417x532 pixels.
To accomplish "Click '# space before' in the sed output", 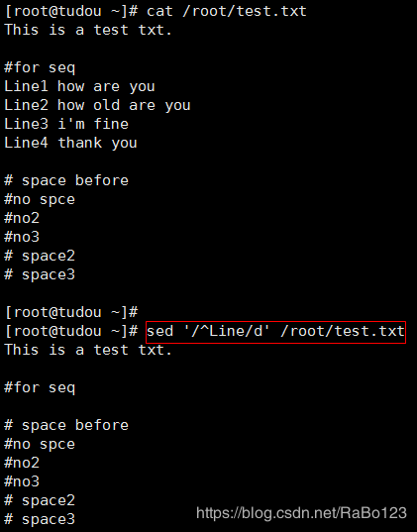I will 66,425.
